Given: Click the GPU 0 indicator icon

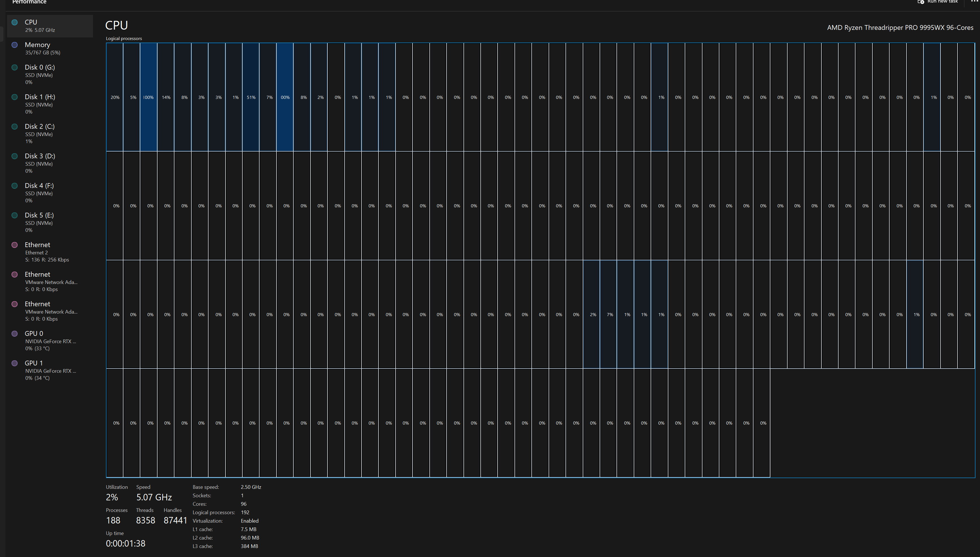Looking at the screenshot, I should click(x=15, y=334).
